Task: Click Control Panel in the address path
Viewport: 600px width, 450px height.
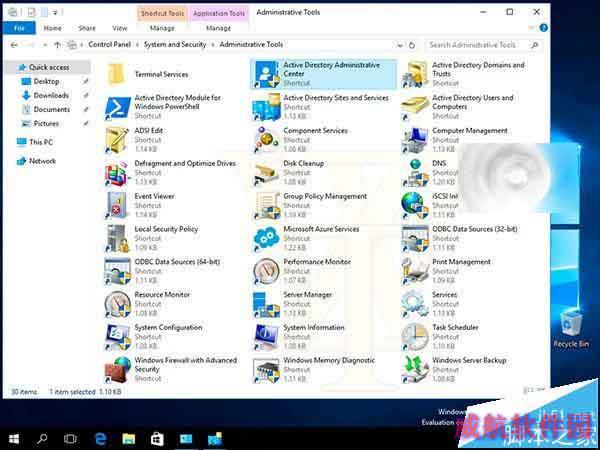Action: pyautogui.click(x=109, y=44)
